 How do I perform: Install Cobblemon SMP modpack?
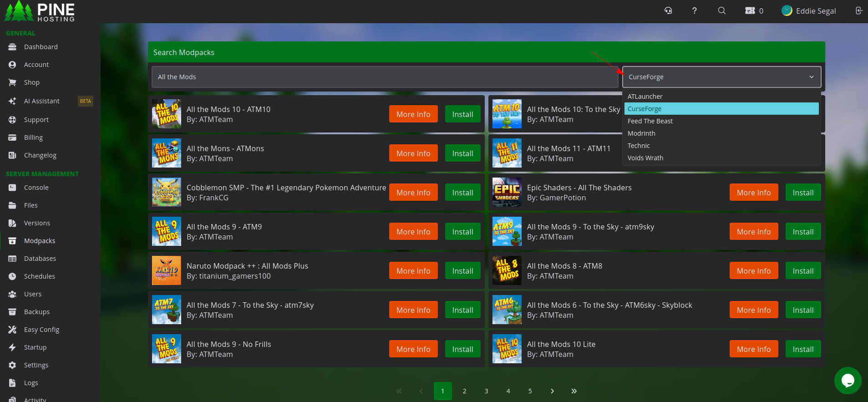tap(462, 193)
